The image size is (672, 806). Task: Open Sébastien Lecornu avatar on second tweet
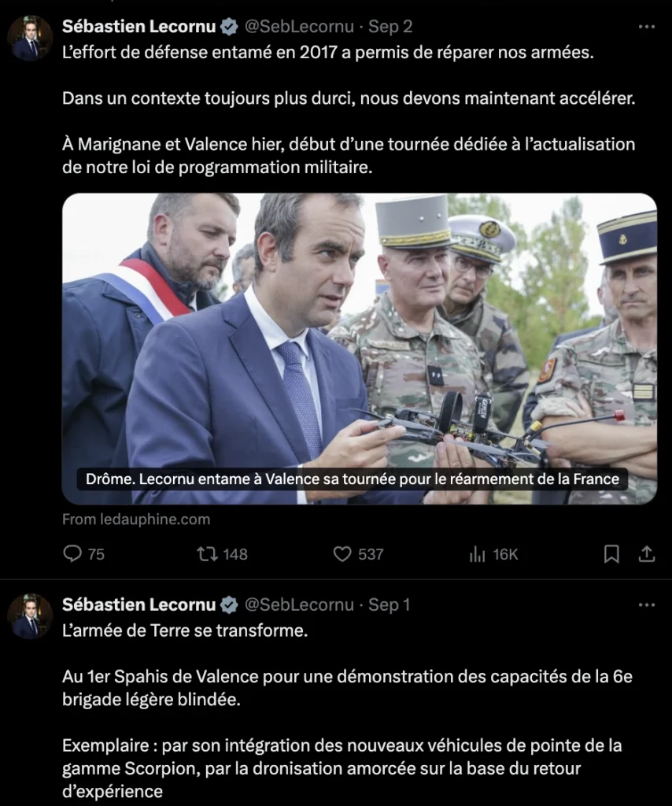[31, 617]
